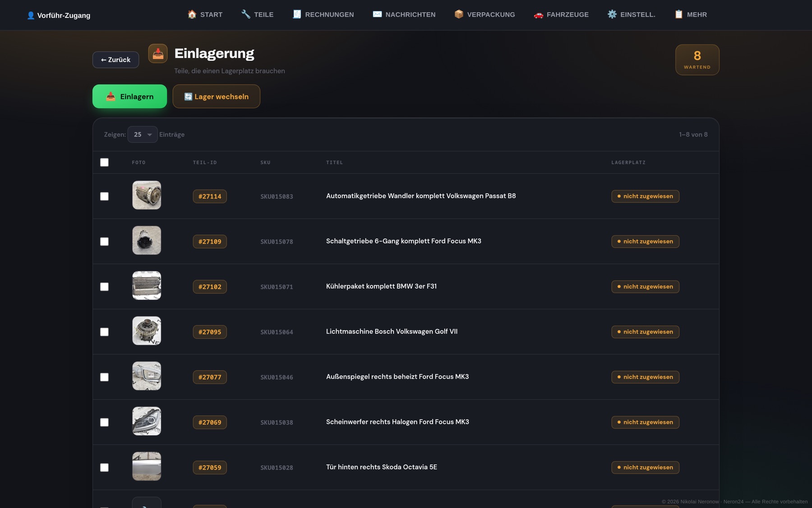The height and width of the screenshot is (508, 812).
Task: Click the package icon beside VERPACKUNG
Action: tap(459, 14)
